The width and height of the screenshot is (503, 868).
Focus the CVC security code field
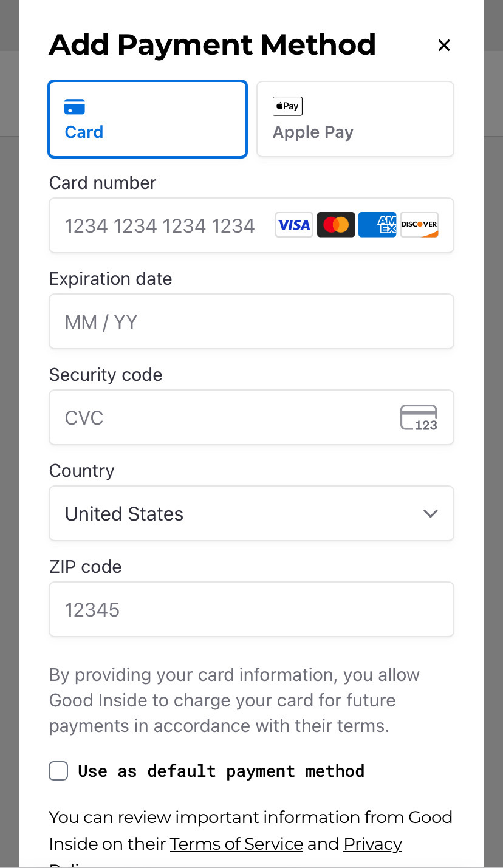click(x=251, y=417)
